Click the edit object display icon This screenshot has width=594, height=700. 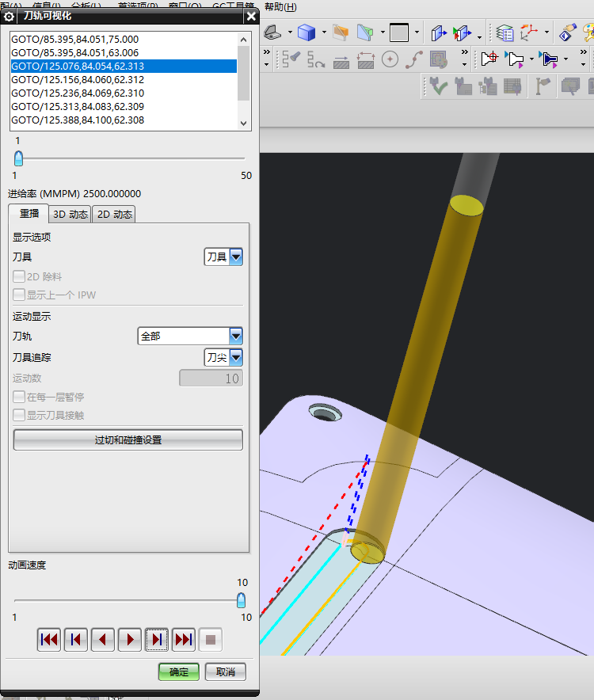(x=567, y=32)
